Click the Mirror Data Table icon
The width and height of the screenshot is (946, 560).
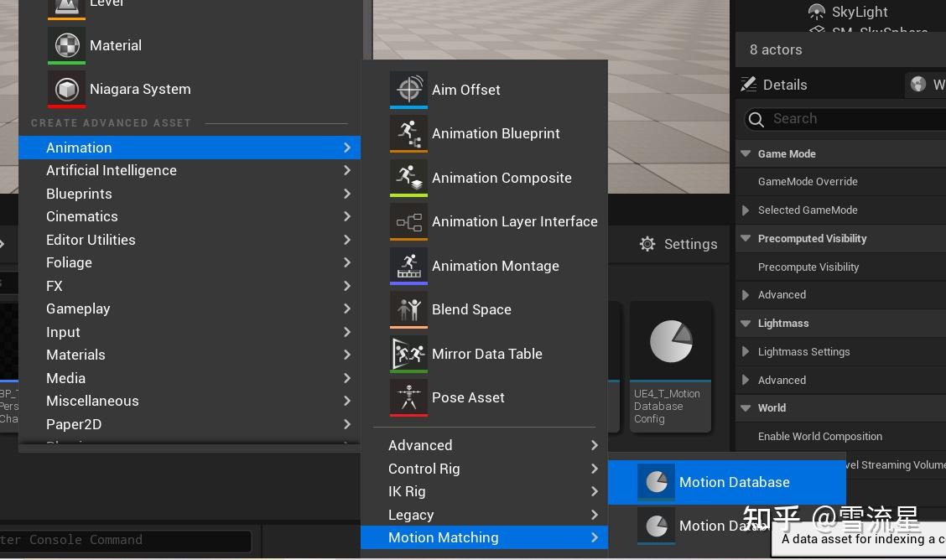408,354
